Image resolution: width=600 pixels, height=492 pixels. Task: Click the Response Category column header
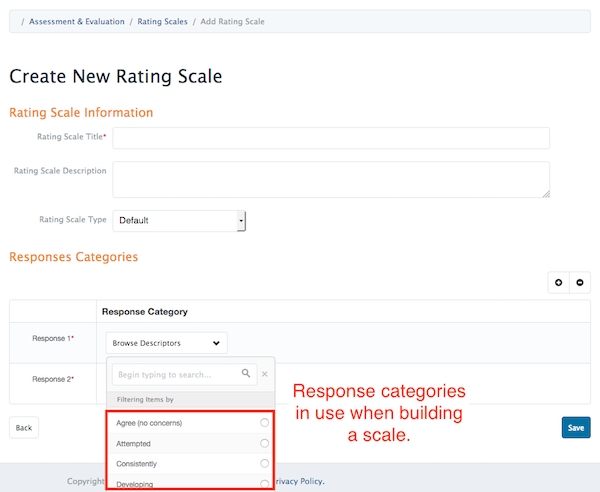coord(145,311)
